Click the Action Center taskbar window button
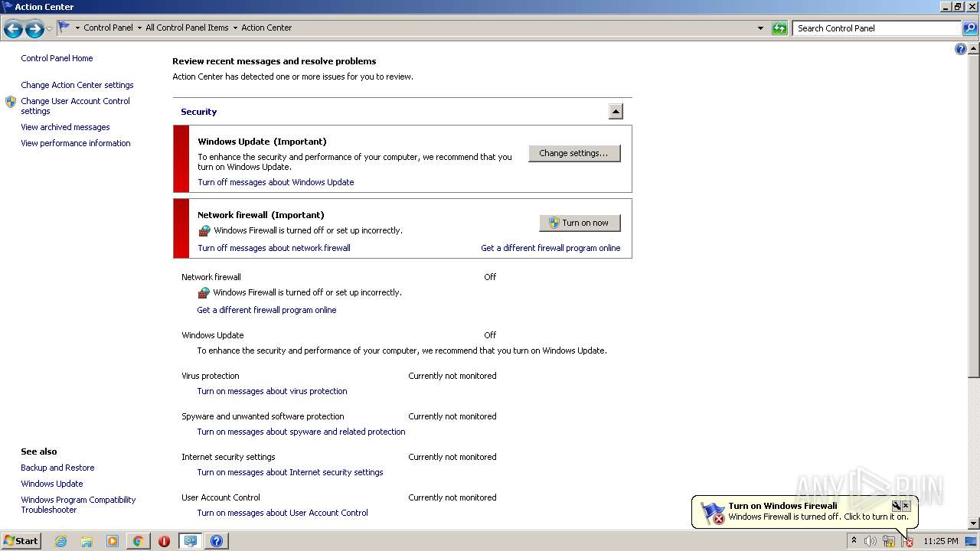The width and height of the screenshot is (980, 551). (190, 541)
